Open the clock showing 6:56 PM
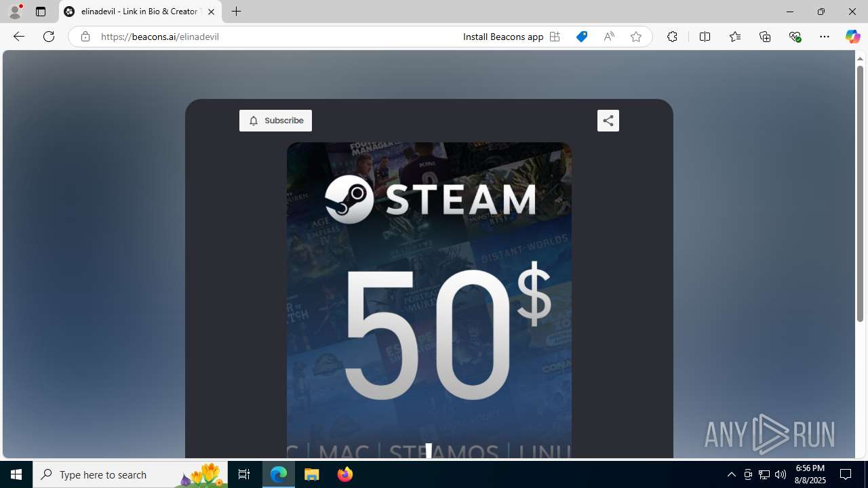 [809, 474]
